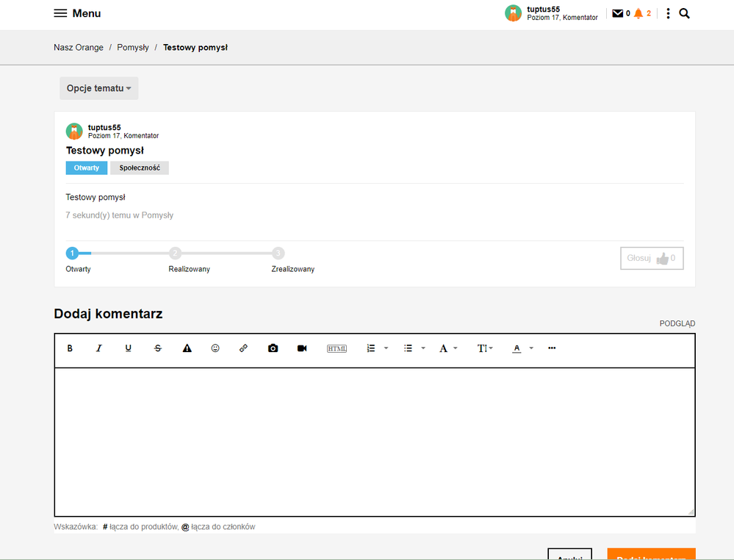Insert a spoiler warning triangle
The image size is (734, 560).
[x=187, y=348]
